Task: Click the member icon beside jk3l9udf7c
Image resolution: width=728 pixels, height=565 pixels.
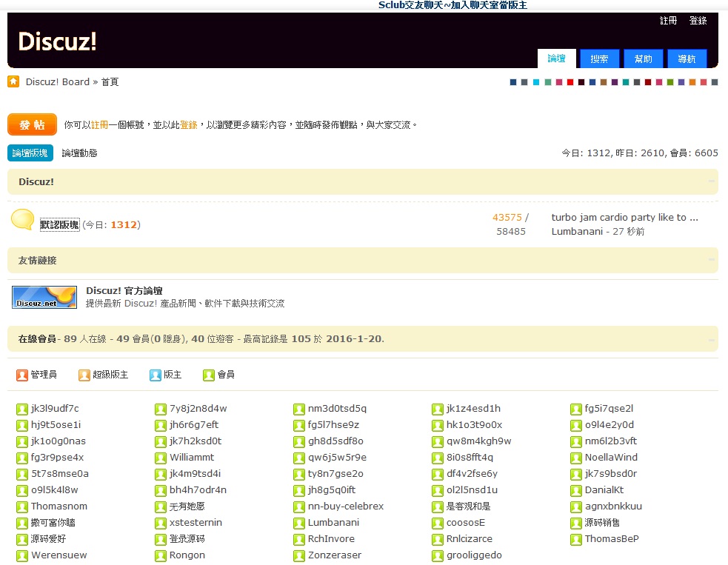Action: click(x=21, y=409)
